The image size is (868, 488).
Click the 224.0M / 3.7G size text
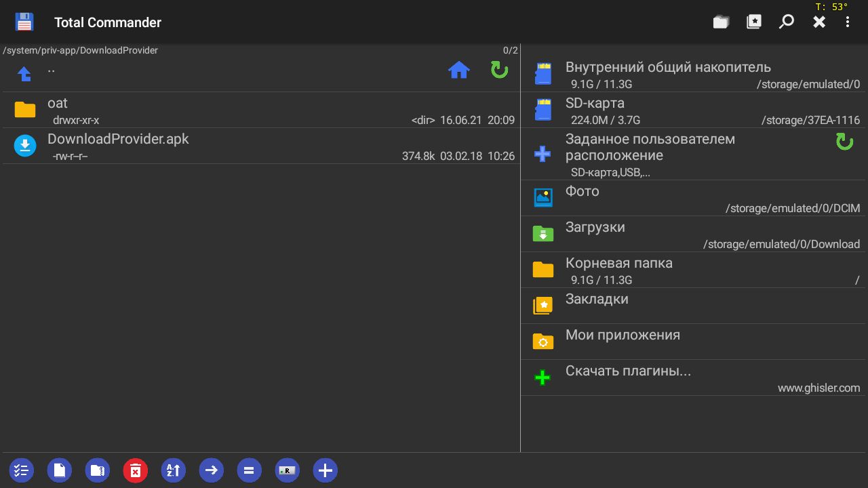tap(606, 121)
